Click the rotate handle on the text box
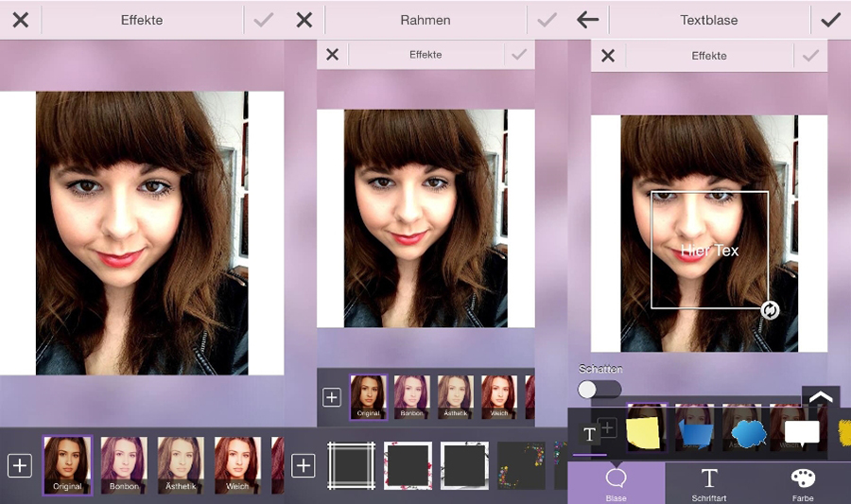The height and width of the screenshot is (504, 851). coord(770,310)
